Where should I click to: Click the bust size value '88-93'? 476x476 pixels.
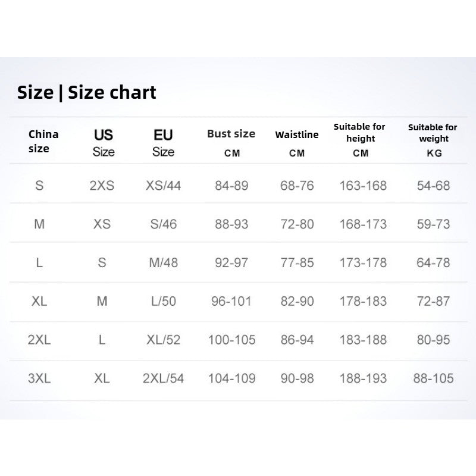coord(231,224)
